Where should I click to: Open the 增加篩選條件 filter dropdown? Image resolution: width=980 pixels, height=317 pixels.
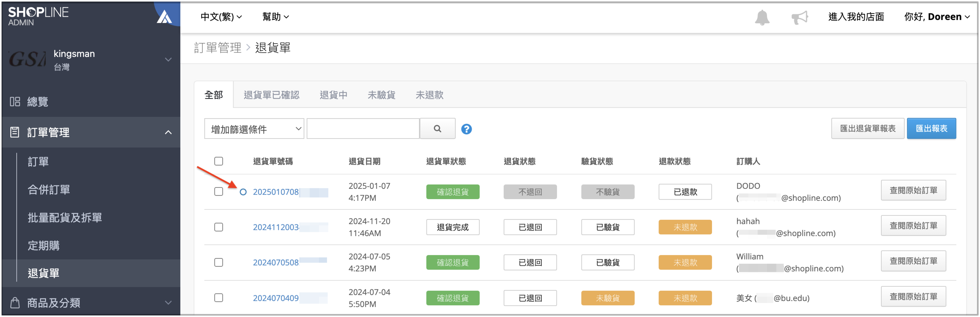254,129
